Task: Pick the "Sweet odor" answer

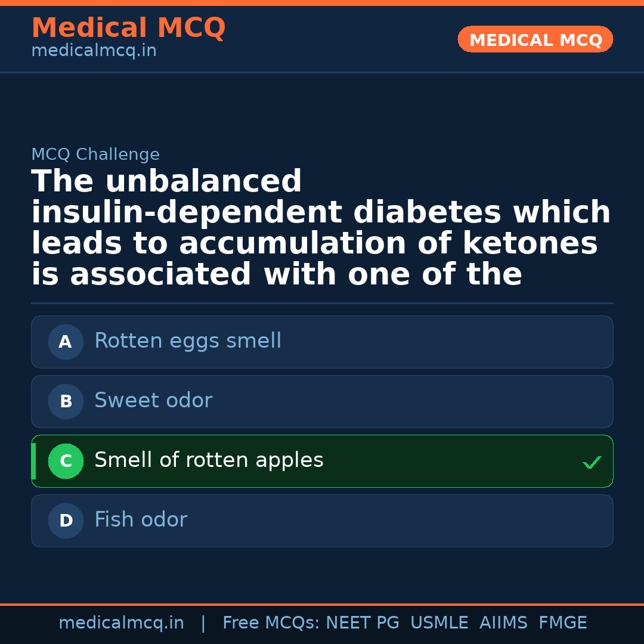Action: (x=153, y=401)
